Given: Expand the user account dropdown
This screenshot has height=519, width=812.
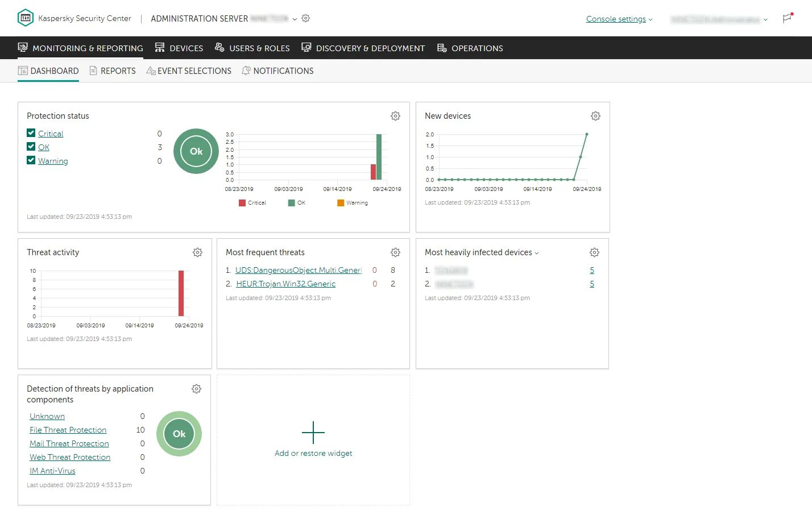Looking at the screenshot, I should 765,19.
